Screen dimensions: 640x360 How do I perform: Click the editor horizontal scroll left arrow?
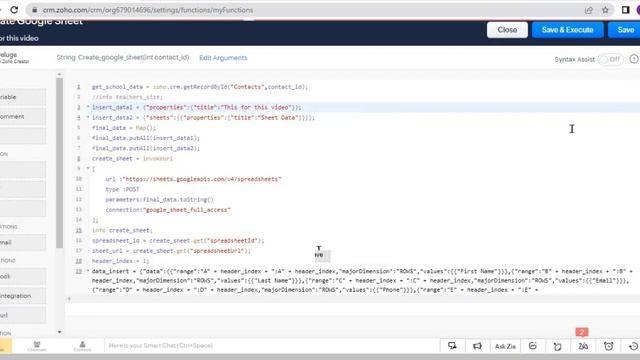click(x=69, y=299)
